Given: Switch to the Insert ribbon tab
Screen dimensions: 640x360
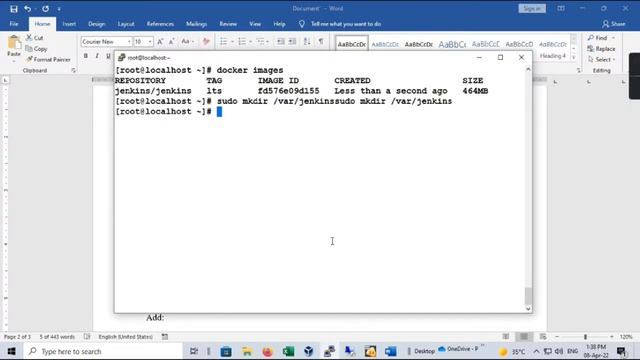Looking at the screenshot, I should pyautogui.click(x=69, y=24).
